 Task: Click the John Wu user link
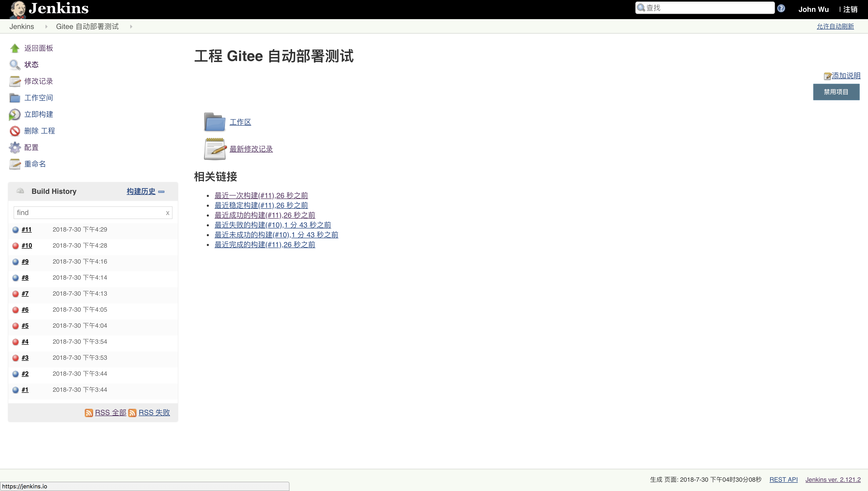click(814, 10)
